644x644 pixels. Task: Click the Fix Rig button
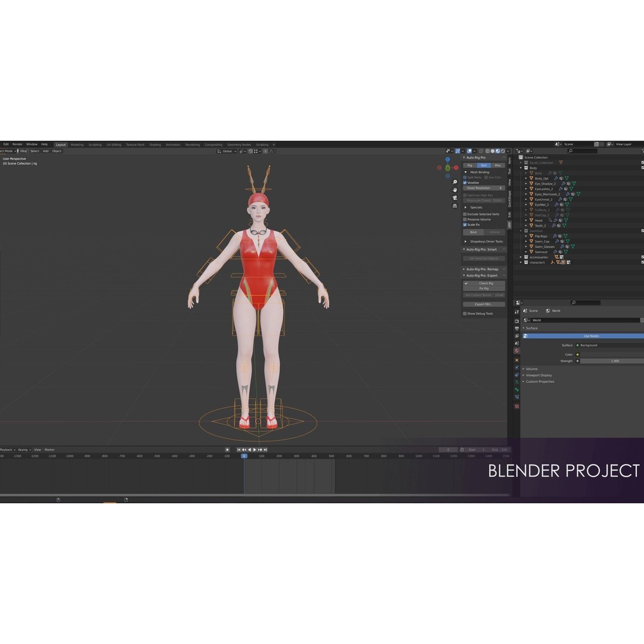tap(484, 289)
